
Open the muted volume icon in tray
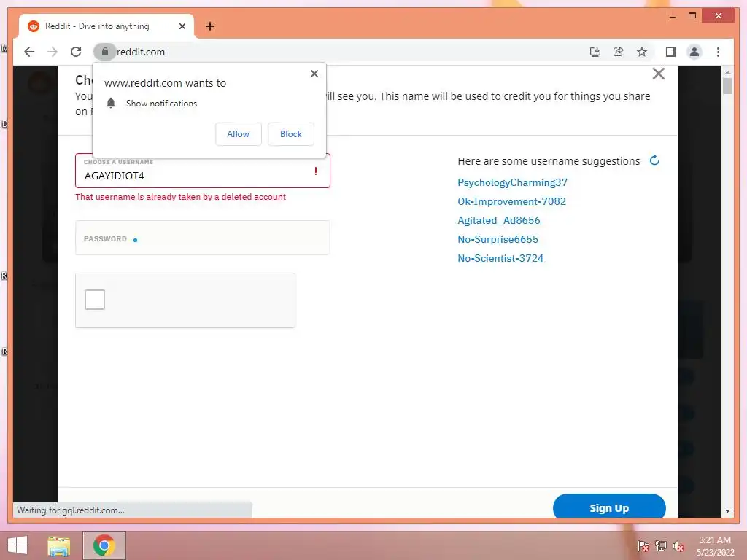coord(678,545)
